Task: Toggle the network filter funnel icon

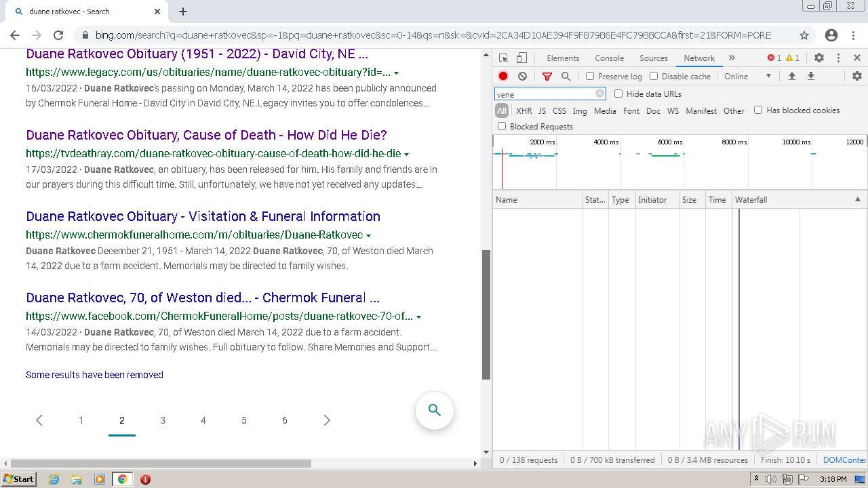Action: (547, 76)
